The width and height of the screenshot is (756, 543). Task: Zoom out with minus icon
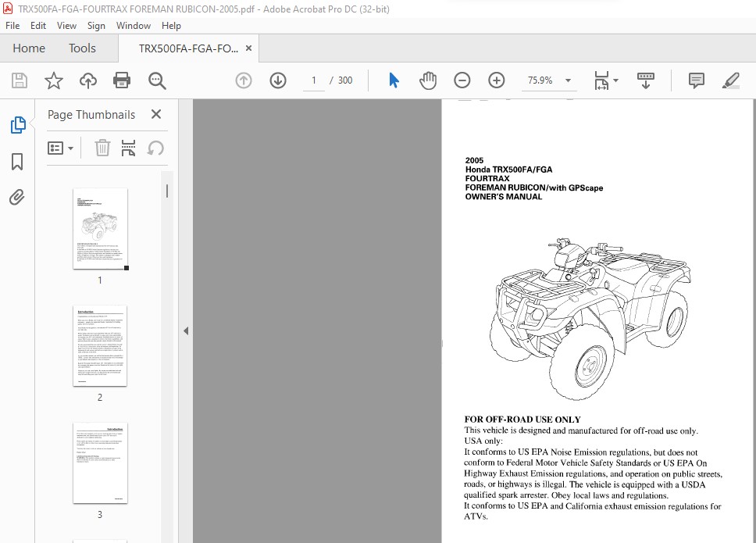pos(462,80)
